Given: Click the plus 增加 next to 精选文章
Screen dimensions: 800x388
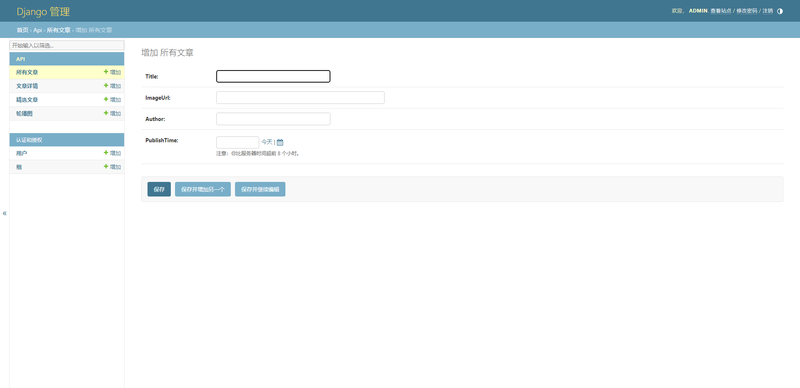Looking at the screenshot, I should 112,100.
